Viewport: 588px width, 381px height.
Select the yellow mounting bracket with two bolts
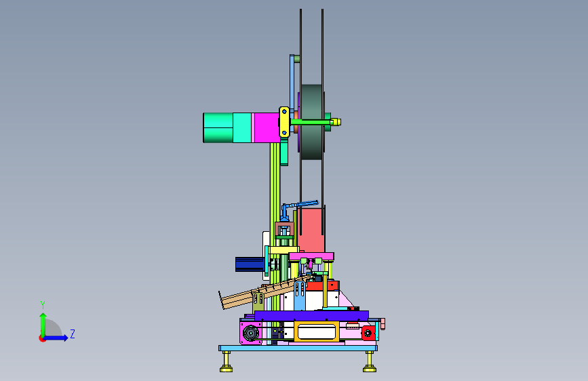click(284, 122)
